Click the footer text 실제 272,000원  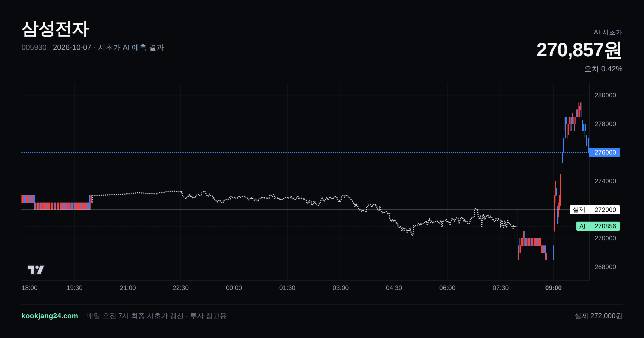click(x=598, y=316)
